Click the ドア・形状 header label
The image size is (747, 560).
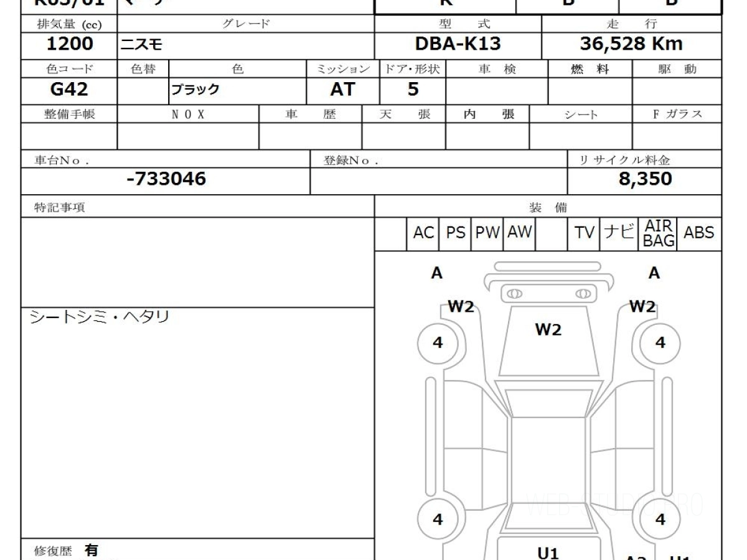[x=412, y=69]
